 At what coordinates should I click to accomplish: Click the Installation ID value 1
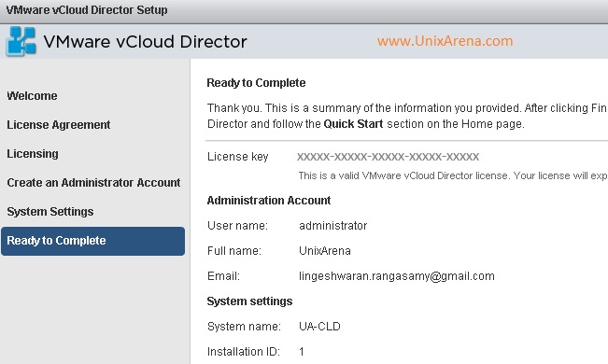pos(302,352)
